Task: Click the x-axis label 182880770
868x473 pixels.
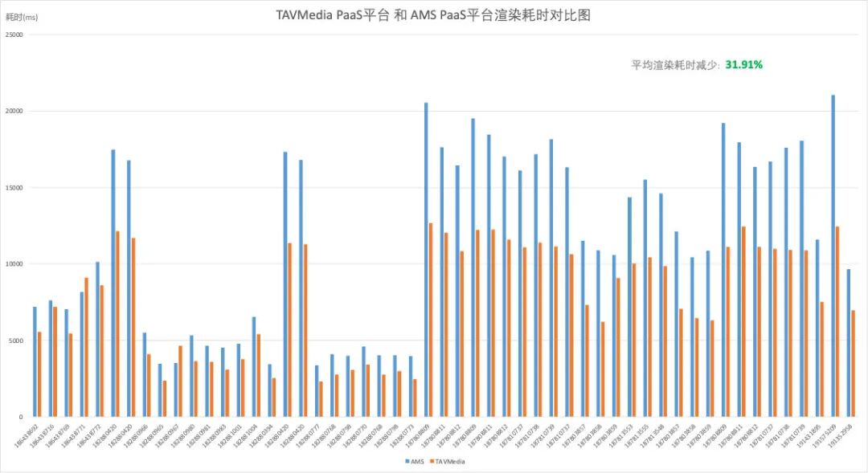Action: click(x=355, y=435)
